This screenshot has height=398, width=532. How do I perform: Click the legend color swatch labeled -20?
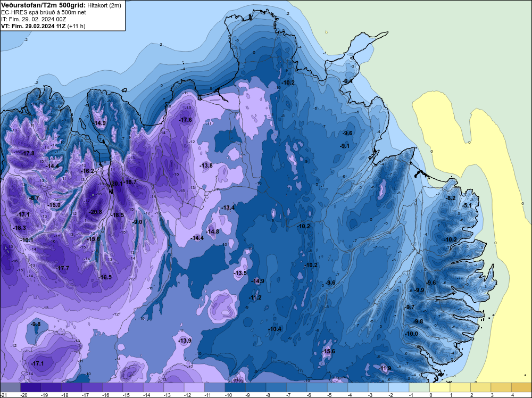[30, 387]
